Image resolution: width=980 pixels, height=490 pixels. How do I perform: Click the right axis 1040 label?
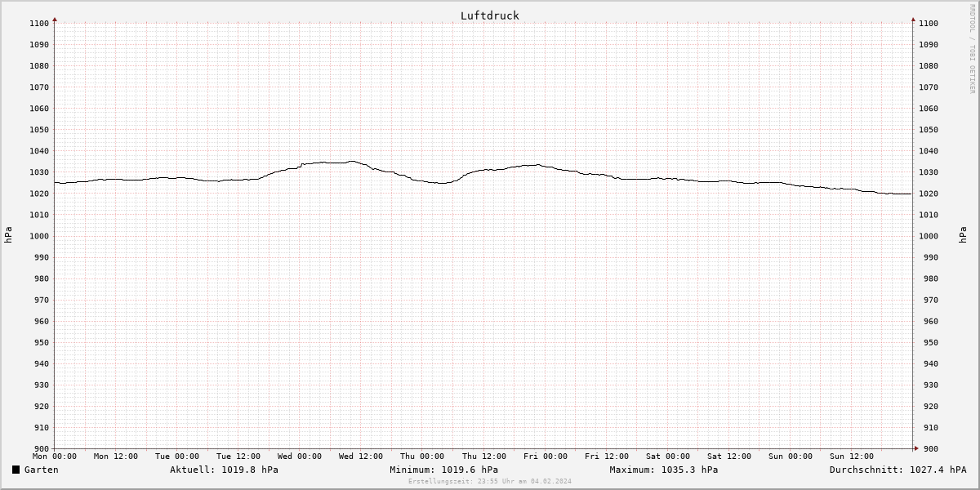click(929, 151)
